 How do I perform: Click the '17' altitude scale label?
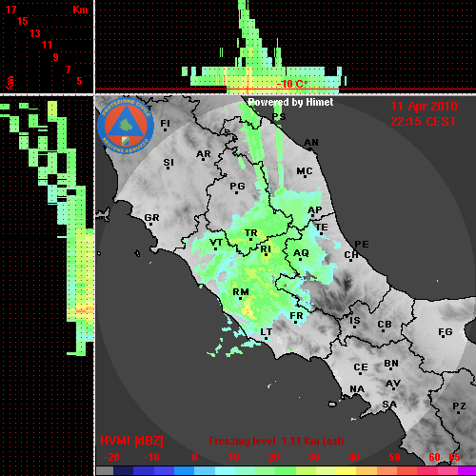[10, 10]
